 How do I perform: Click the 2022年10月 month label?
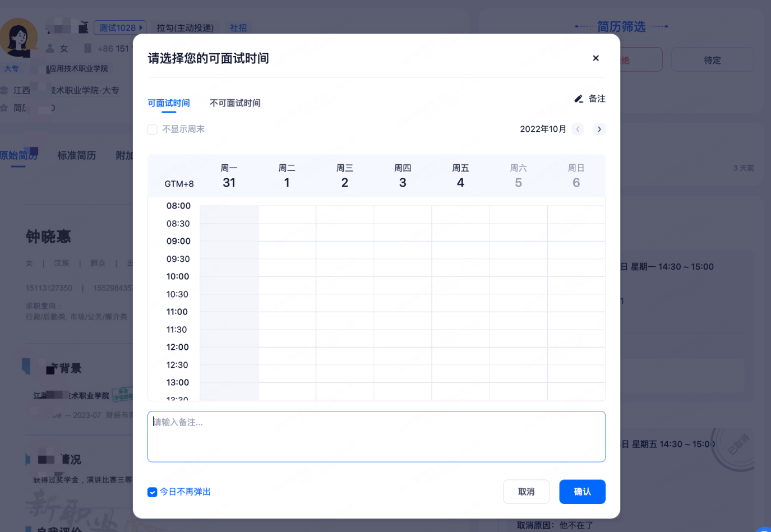click(x=543, y=129)
